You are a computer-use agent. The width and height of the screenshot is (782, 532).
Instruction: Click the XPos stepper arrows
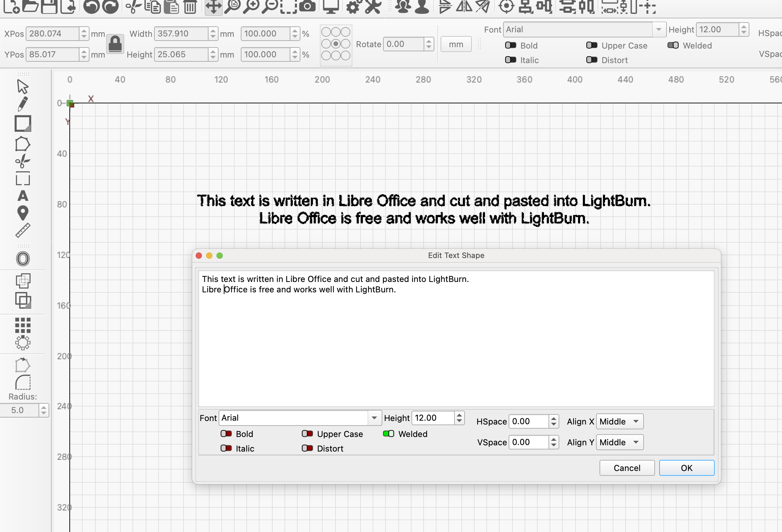point(84,34)
